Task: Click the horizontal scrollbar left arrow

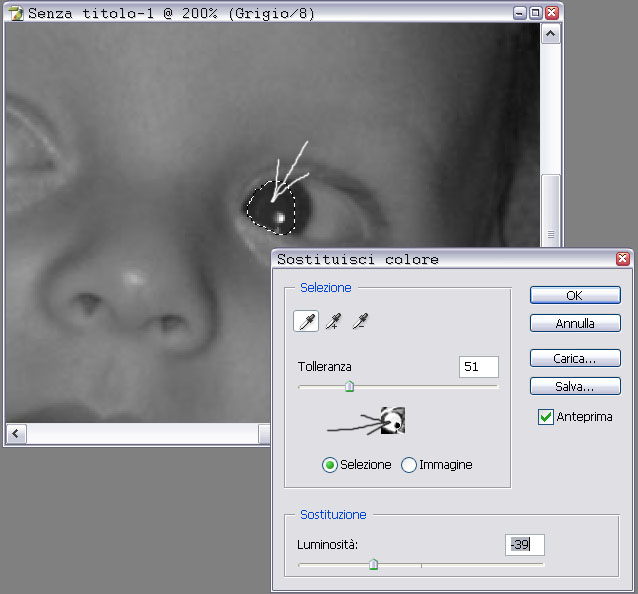Action: (x=15, y=434)
